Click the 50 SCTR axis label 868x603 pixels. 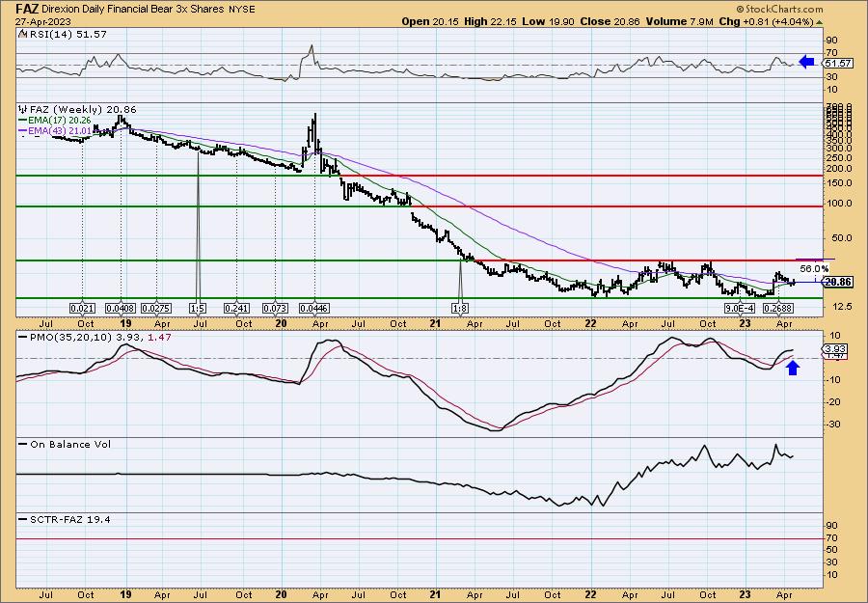click(832, 550)
